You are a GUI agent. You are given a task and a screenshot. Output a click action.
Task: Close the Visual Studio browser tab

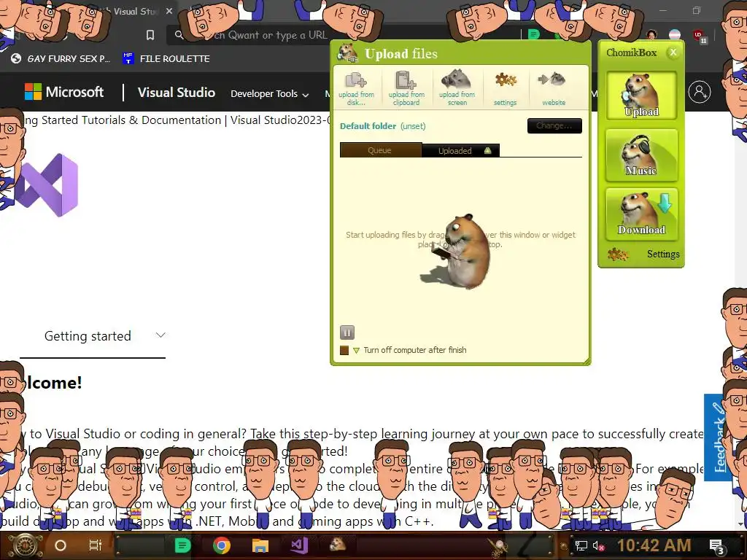(169, 11)
